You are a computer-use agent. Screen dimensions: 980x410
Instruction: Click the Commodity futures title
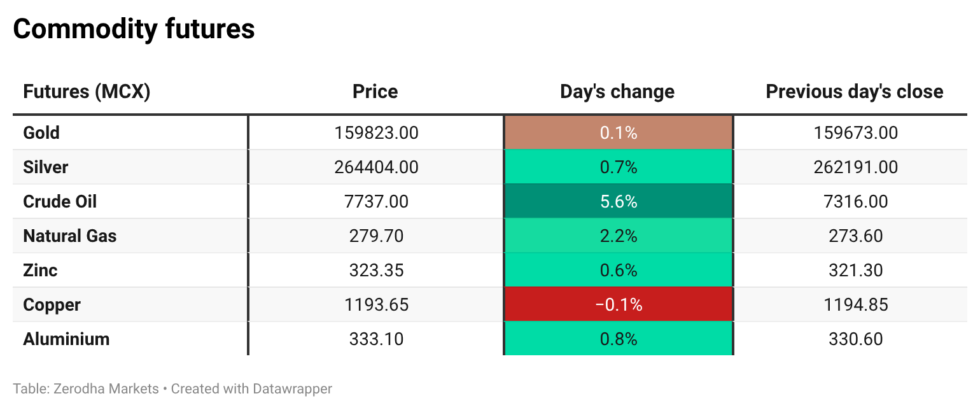[x=134, y=29]
